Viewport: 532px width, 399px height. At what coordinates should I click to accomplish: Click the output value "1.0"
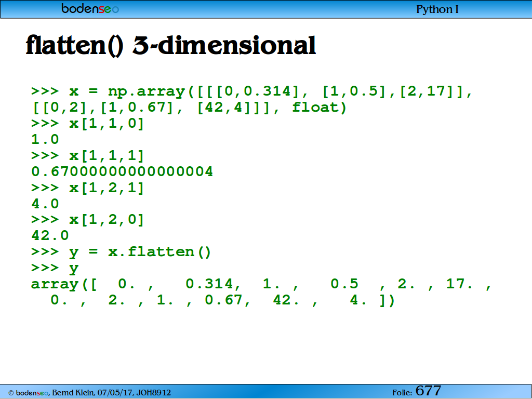pos(45,139)
